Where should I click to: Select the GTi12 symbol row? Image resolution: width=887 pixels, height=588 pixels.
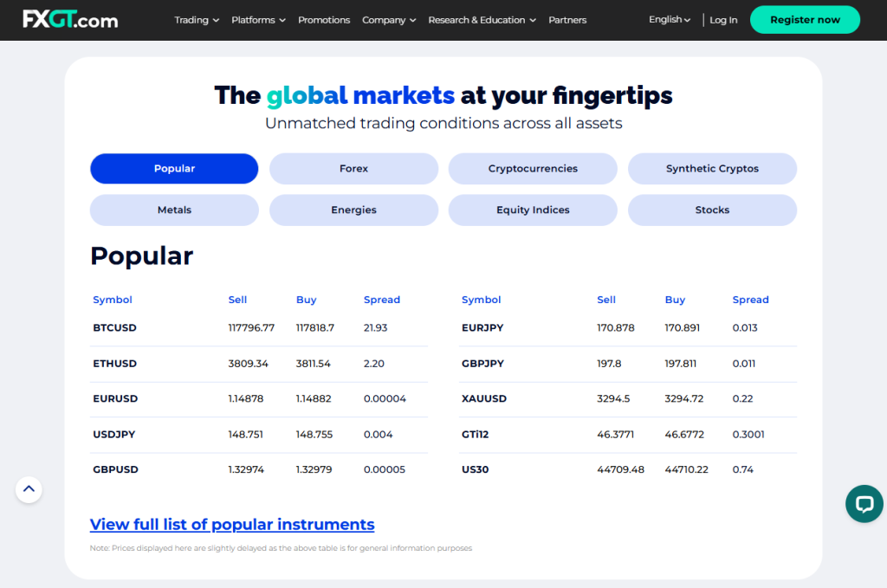coord(474,434)
